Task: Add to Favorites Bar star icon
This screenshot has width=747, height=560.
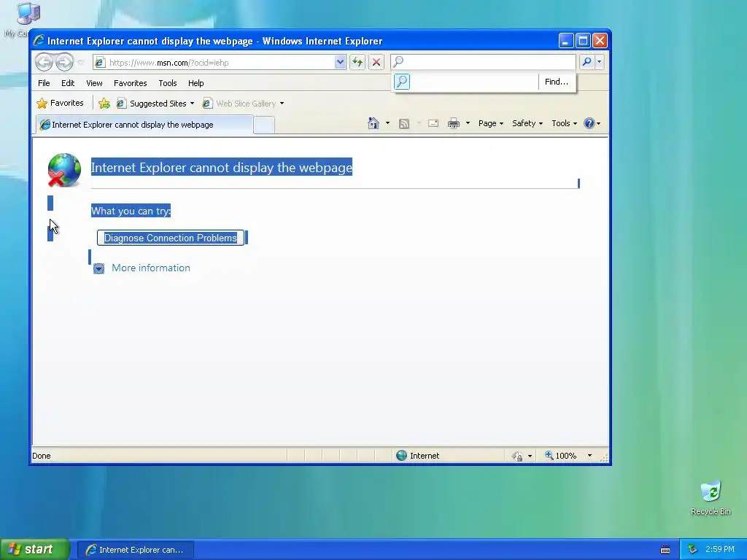Action: (104, 104)
